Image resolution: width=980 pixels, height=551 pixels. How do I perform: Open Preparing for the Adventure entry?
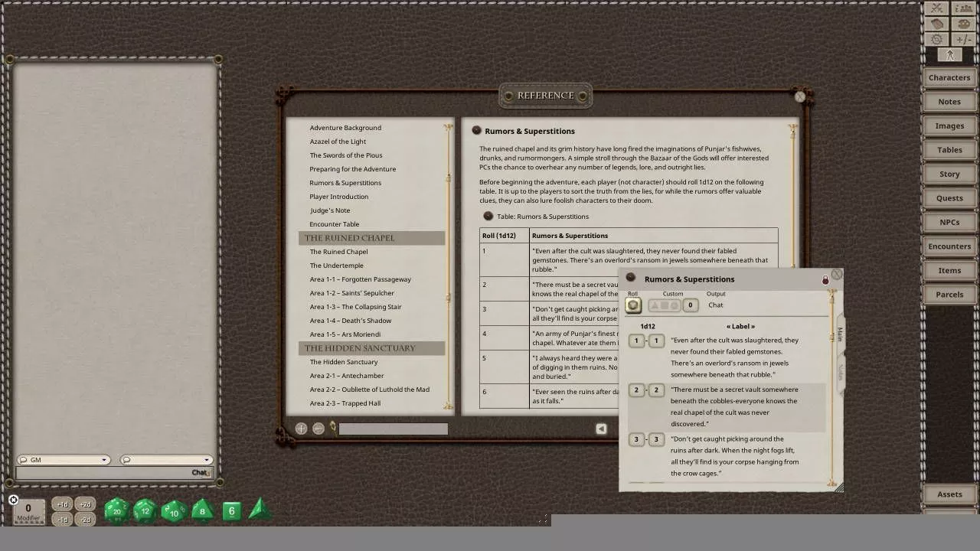pyautogui.click(x=353, y=169)
